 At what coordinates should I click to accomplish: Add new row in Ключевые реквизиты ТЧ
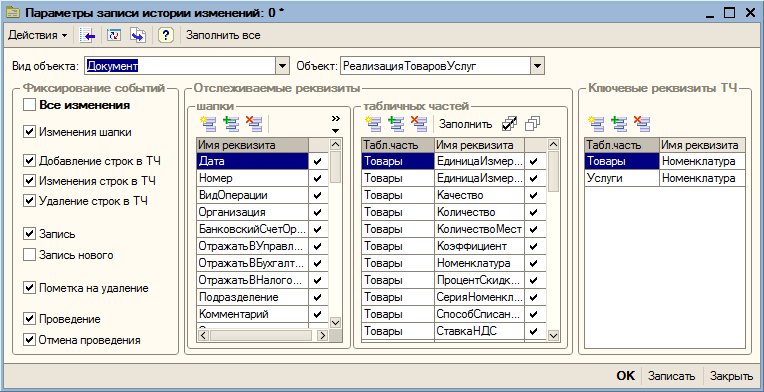point(596,124)
